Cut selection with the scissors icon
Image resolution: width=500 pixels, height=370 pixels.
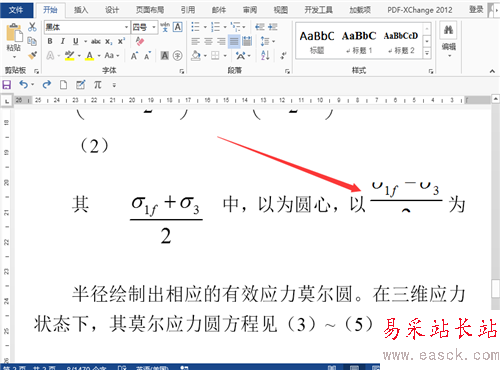coord(32,27)
